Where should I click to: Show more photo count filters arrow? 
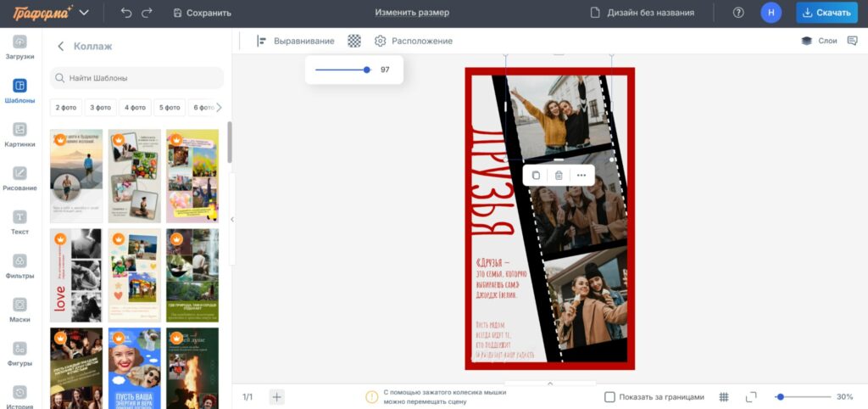(219, 107)
